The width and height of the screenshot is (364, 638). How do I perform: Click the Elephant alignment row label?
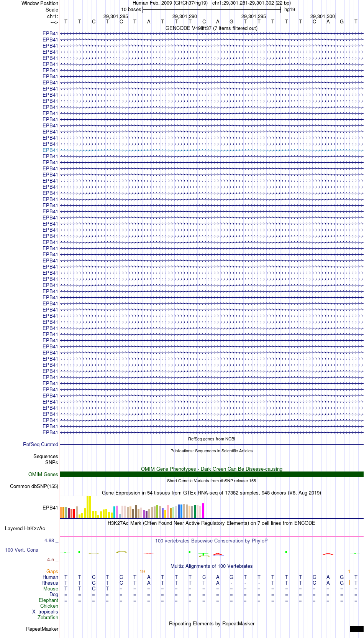(48, 600)
